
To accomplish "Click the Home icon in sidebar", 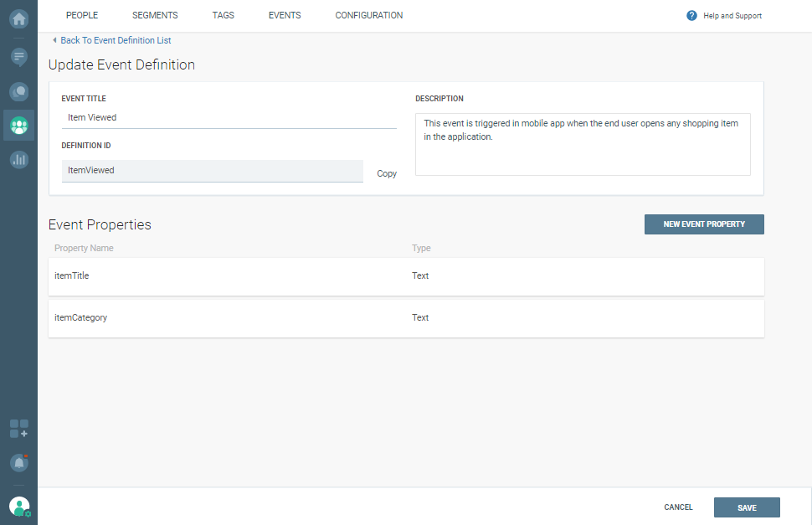I will [x=18, y=17].
